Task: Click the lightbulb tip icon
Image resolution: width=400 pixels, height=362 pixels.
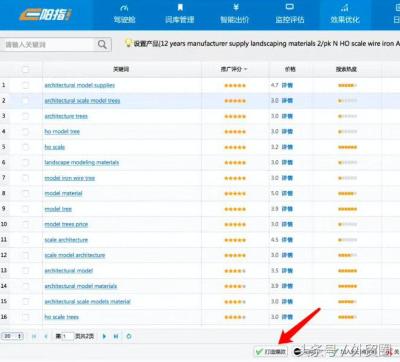Action: tap(128, 43)
